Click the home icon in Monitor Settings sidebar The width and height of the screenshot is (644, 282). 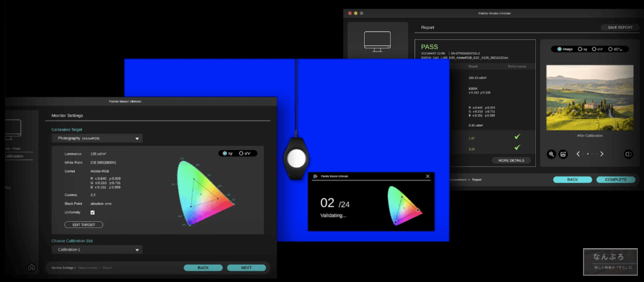(x=31, y=267)
